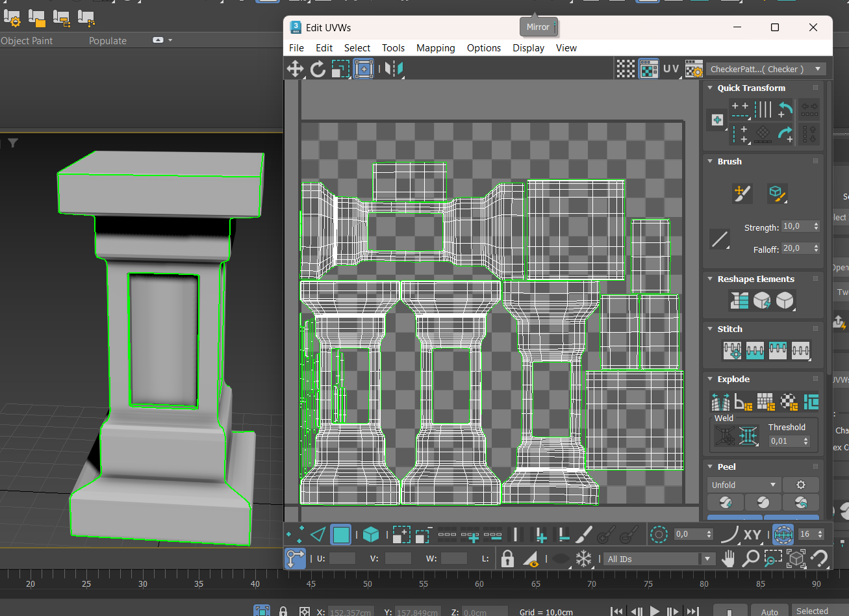Click the Paint Select brush icon

[x=584, y=535]
